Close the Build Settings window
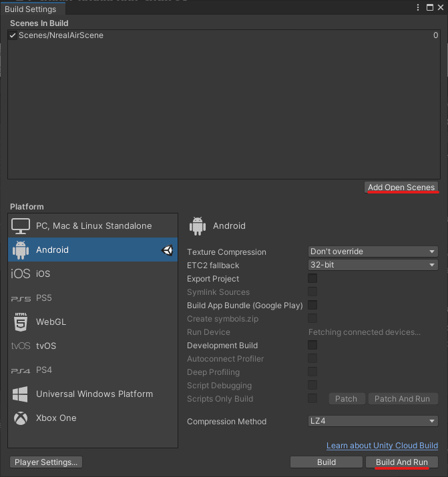The width and height of the screenshot is (448, 477). 441,7
